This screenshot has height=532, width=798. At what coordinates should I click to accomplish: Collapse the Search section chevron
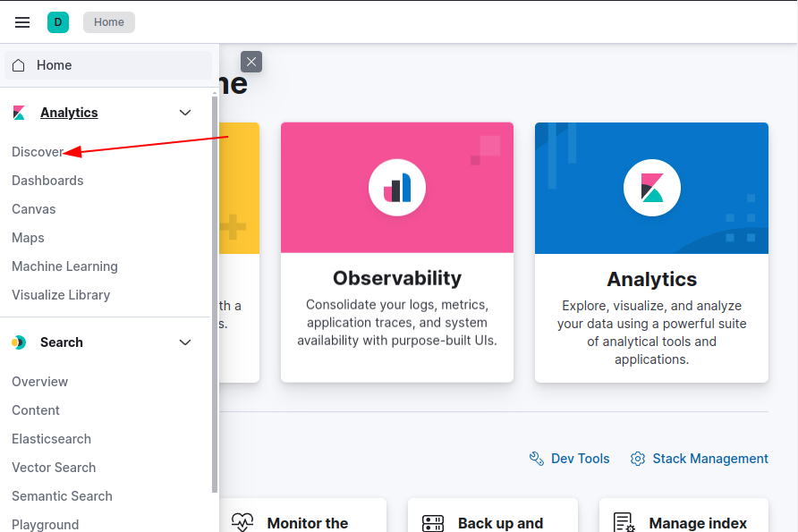coord(185,342)
